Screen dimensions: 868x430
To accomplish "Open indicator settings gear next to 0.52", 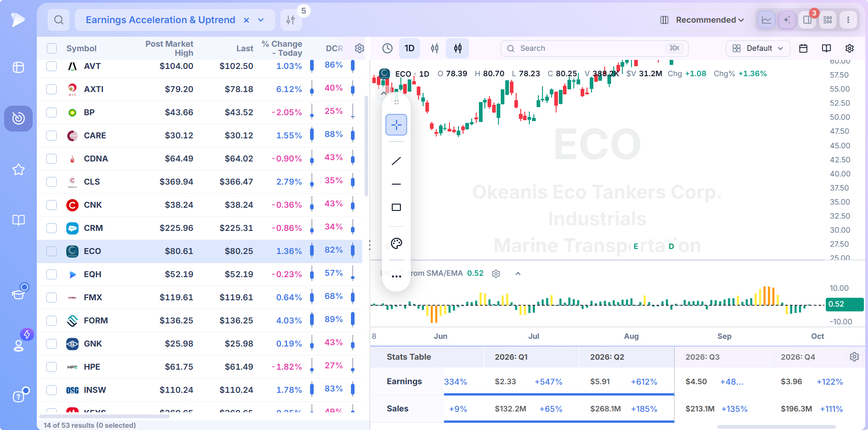I will pos(496,274).
